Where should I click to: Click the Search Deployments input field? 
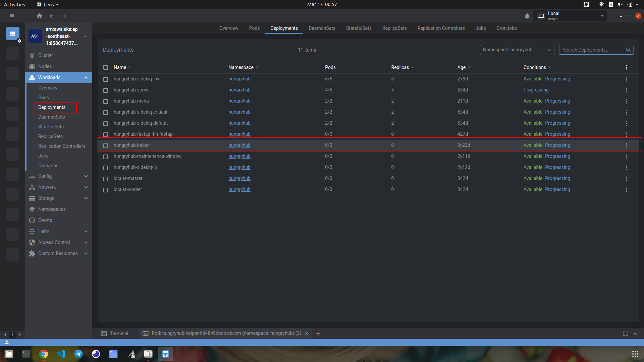point(592,50)
